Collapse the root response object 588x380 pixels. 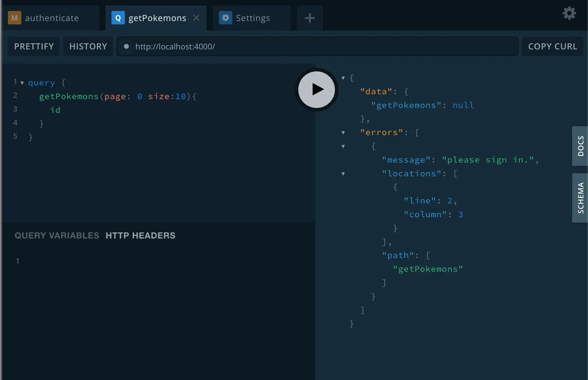[343, 78]
